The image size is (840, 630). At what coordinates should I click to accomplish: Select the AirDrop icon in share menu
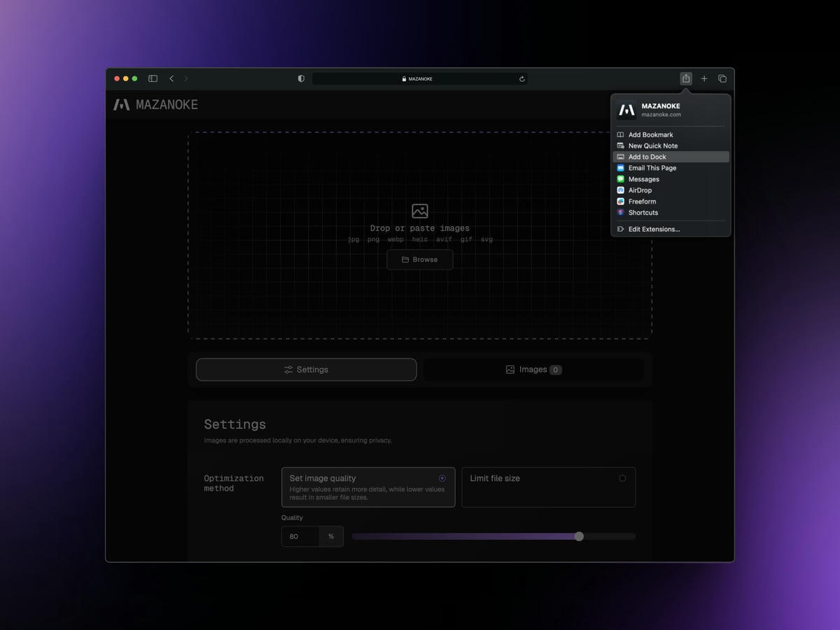[619, 190]
